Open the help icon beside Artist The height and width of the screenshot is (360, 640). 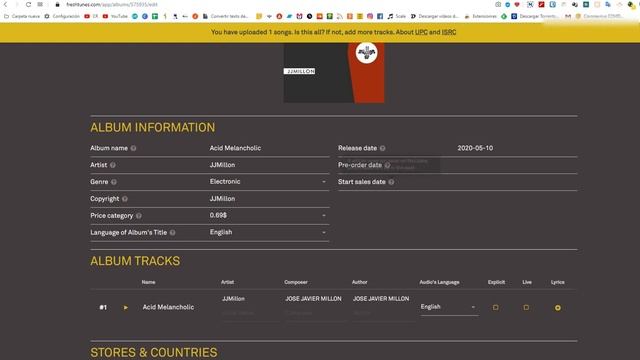113,165
